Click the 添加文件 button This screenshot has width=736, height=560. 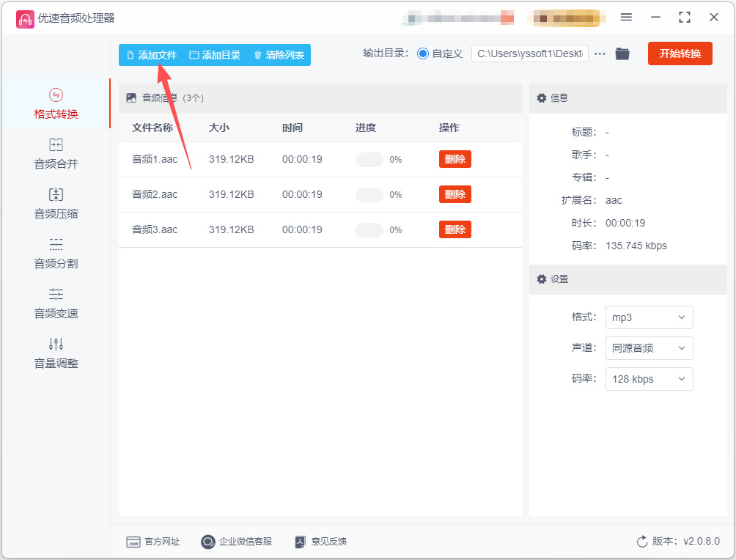[152, 55]
